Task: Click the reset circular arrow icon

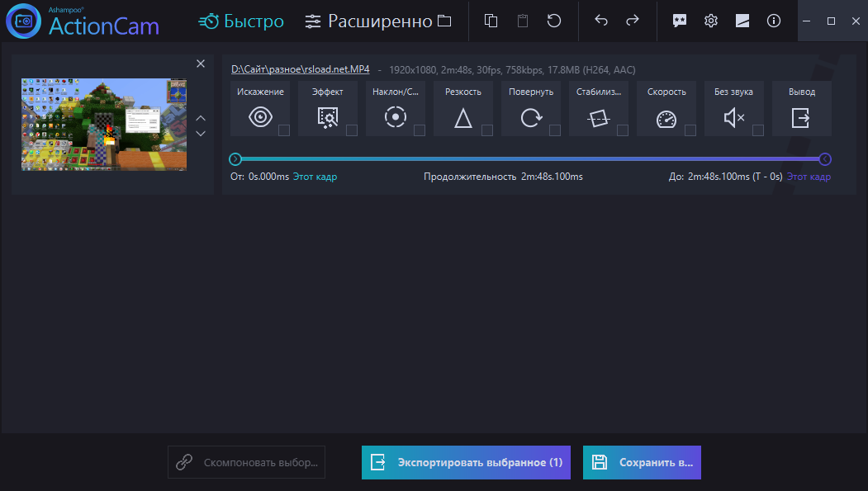Action: [554, 21]
